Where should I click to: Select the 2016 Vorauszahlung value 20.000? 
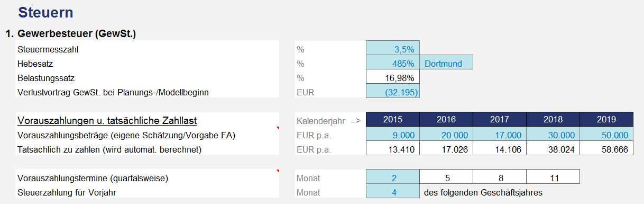(x=447, y=135)
